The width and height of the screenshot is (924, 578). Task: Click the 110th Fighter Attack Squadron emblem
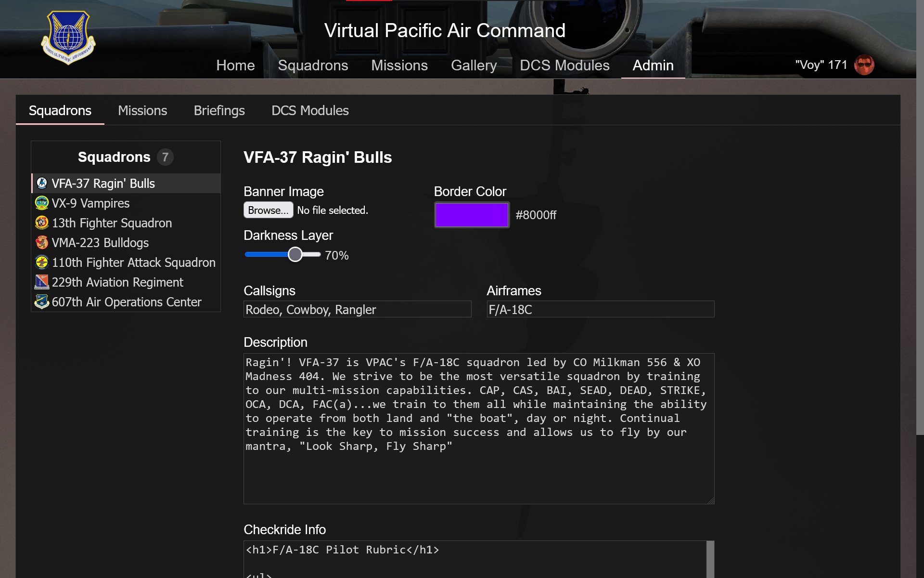pos(42,262)
